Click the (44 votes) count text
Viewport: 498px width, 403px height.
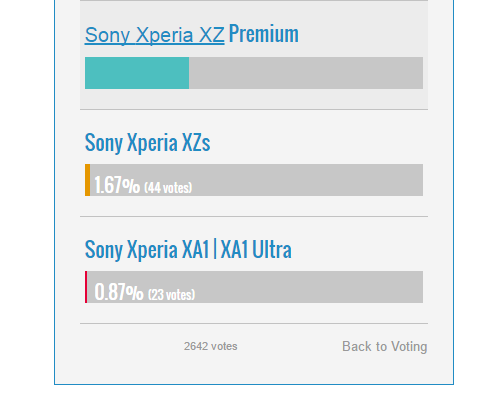(x=168, y=188)
